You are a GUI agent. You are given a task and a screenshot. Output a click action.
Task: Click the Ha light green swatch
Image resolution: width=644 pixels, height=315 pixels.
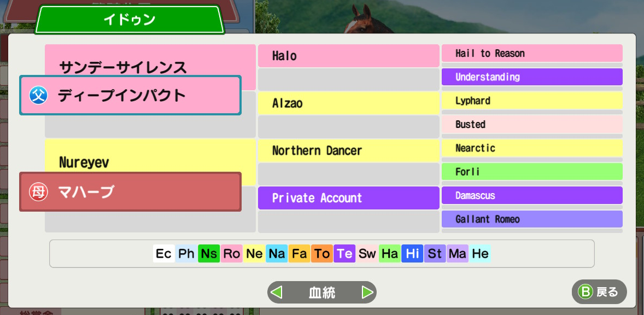(x=390, y=254)
